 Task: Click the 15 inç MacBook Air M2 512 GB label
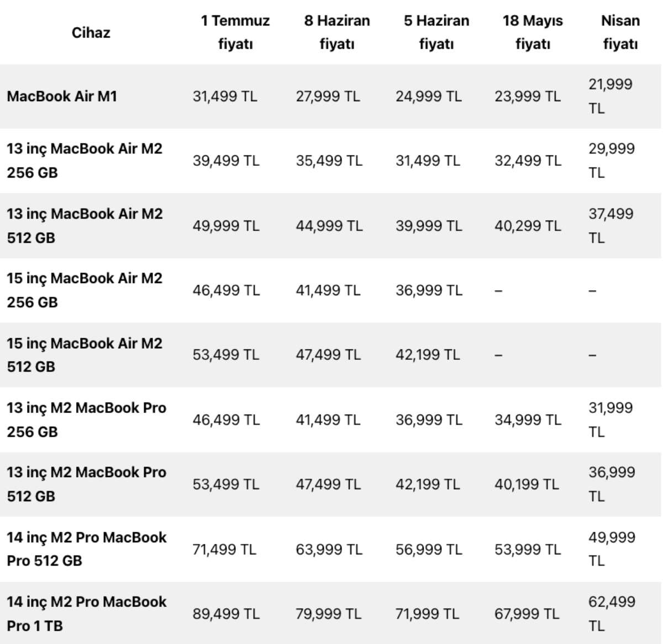coord(85,355)
